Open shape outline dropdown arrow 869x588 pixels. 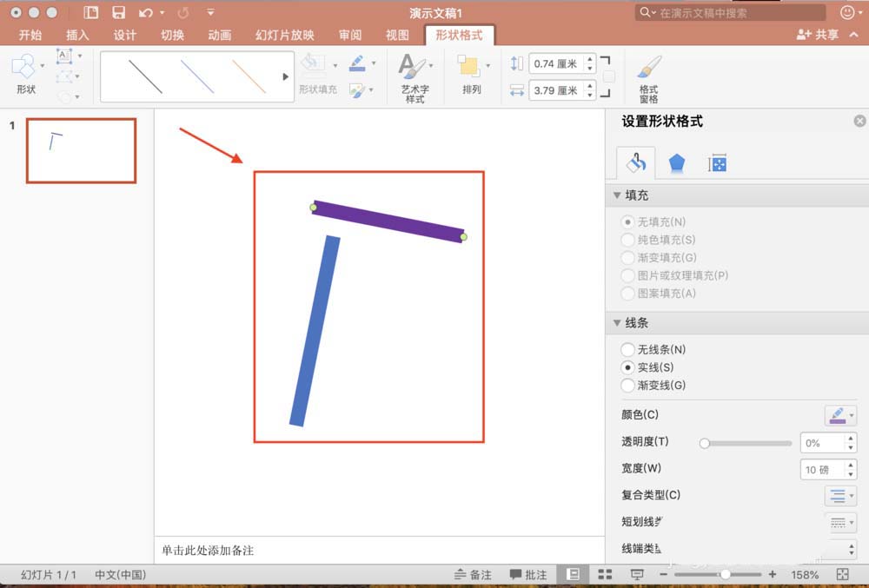coord(374,63)
